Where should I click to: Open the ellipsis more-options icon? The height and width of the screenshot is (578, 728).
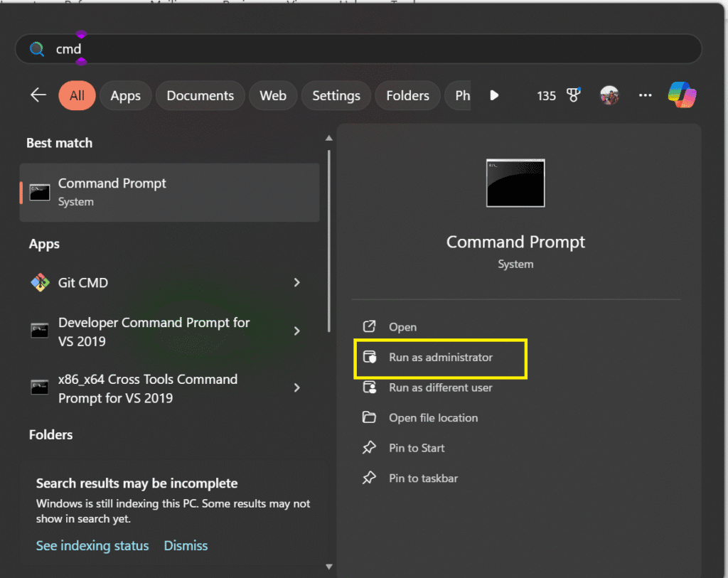tap(645, 95)
